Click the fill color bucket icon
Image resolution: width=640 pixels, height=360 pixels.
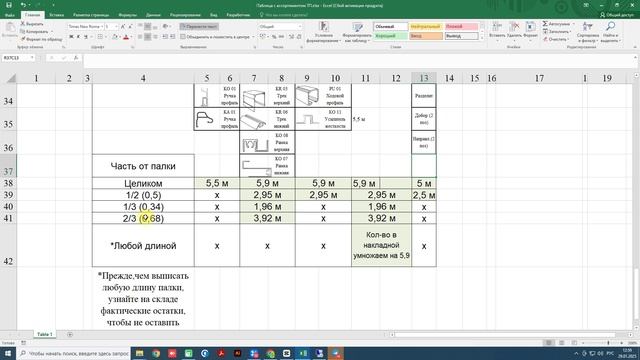point(115,37)
